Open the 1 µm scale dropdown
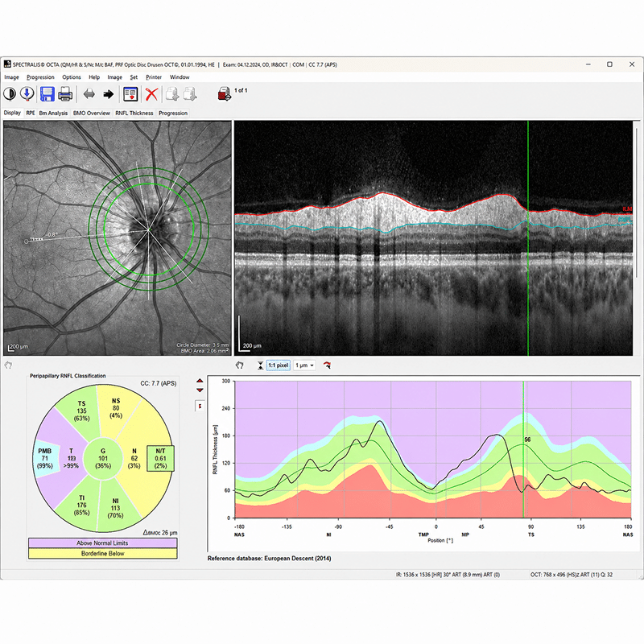Viewport: 644px width, 644px height. (x=304, y=365)
